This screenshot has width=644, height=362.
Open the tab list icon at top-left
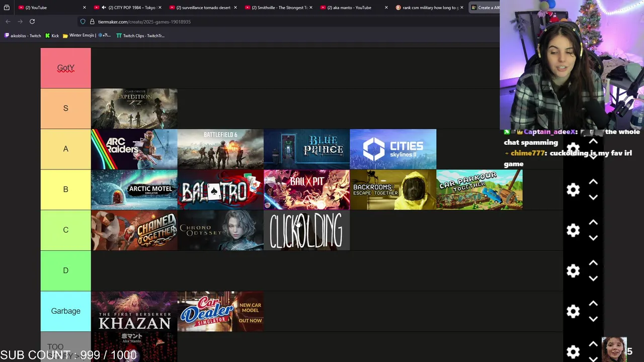(7, 8)
